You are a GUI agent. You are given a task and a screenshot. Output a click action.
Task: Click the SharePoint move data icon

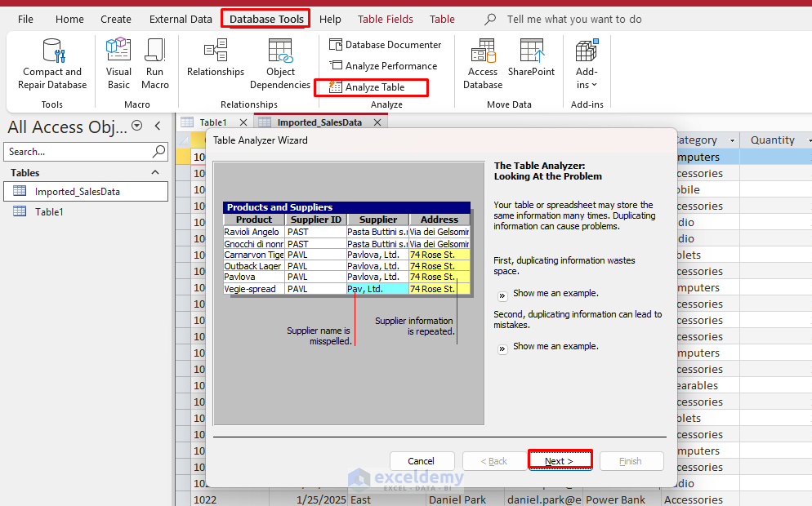pos(532,50)
